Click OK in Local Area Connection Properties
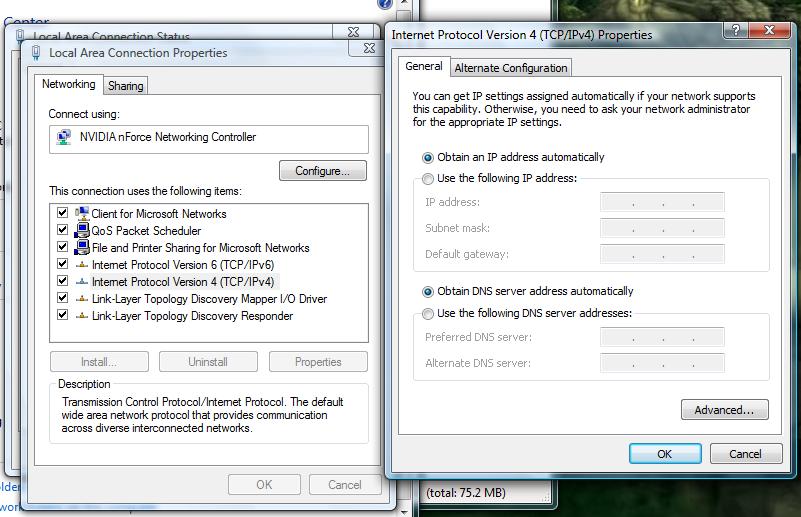This screenshot has height=517, width=801. [x=264, y=485]
